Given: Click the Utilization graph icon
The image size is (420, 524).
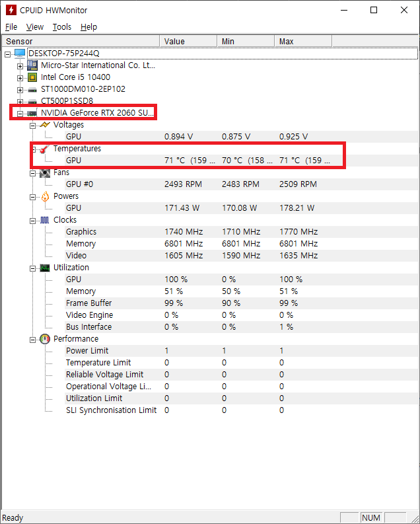Looking at the screenshot, I should point(45,268).
